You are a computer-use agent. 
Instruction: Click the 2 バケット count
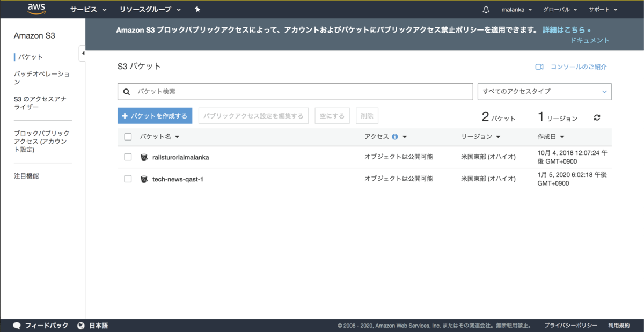tap(499, 117)
